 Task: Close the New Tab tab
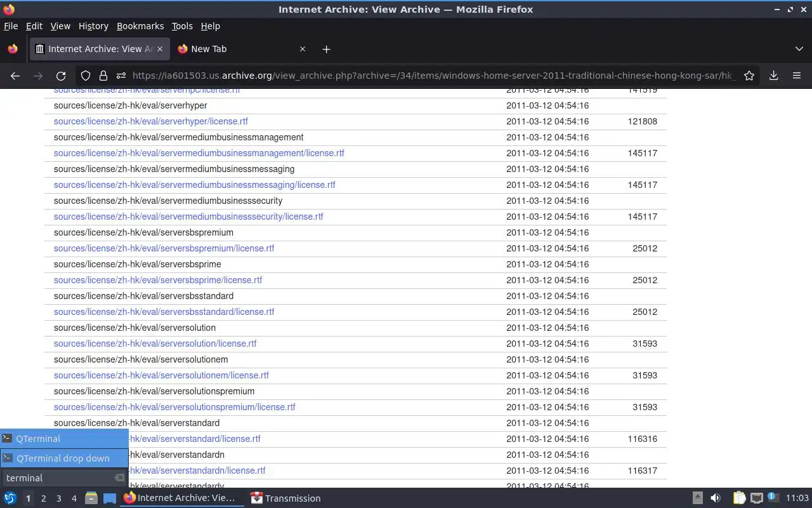[x=303, y=49]
